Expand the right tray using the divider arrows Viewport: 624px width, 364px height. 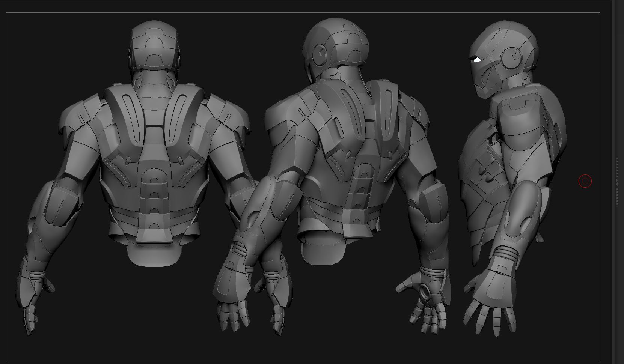(616, 182)
